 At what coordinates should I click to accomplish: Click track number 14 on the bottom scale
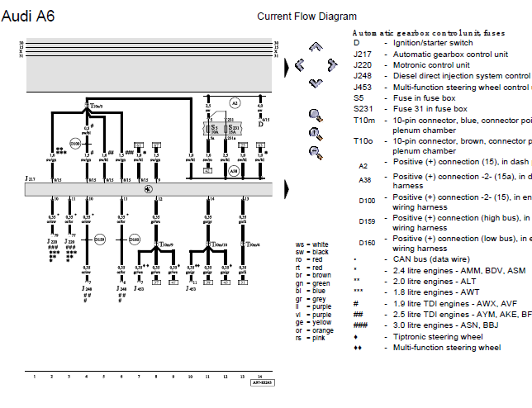[260, 377]
